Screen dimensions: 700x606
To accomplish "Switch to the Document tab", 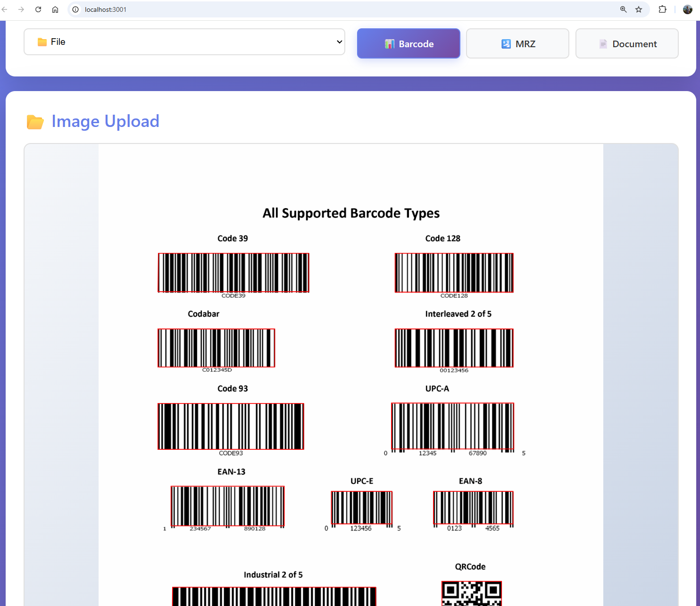I will 627,43.
